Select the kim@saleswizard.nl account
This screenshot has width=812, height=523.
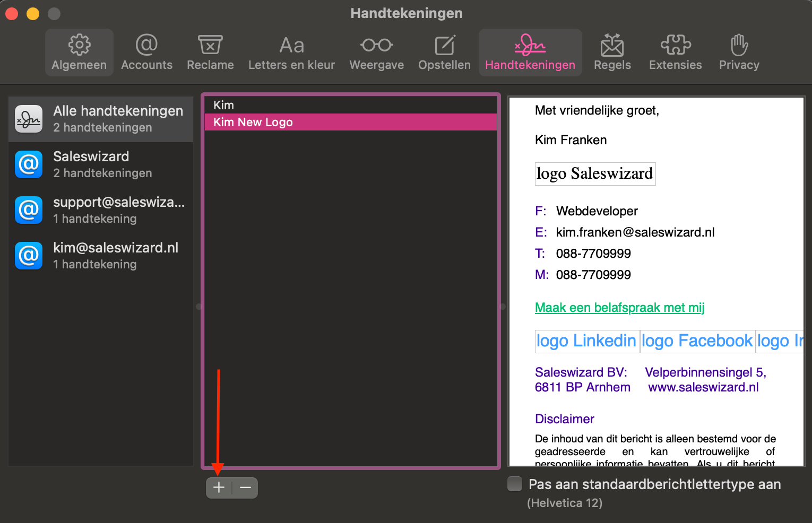[x=101, y=256]
